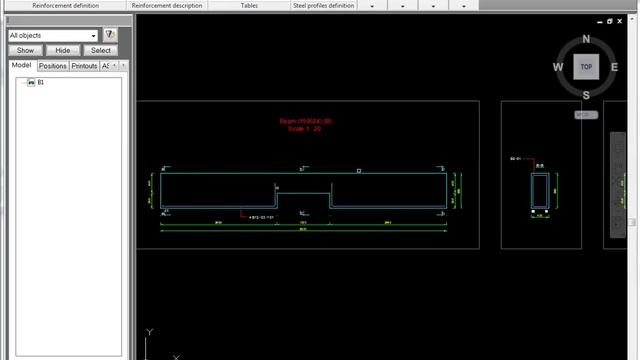Click the filter funnel icon

pyautogui.click(x=109, y=35)
